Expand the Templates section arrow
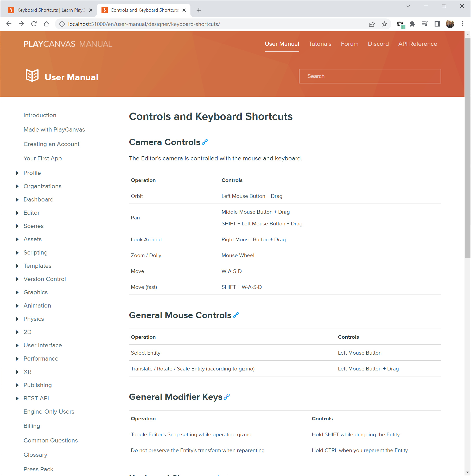Image resolution: width=471 pixels, height=476 pixels. [17, 266]
